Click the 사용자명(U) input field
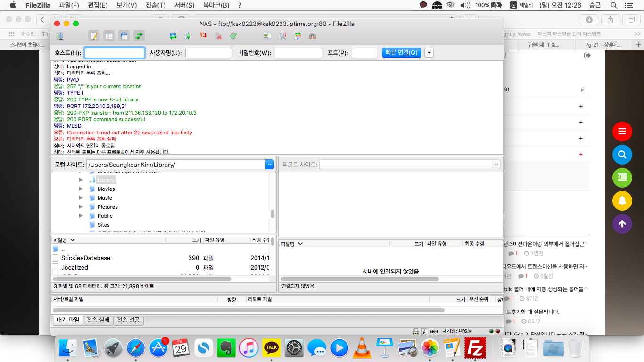 [x=208, y=53]
